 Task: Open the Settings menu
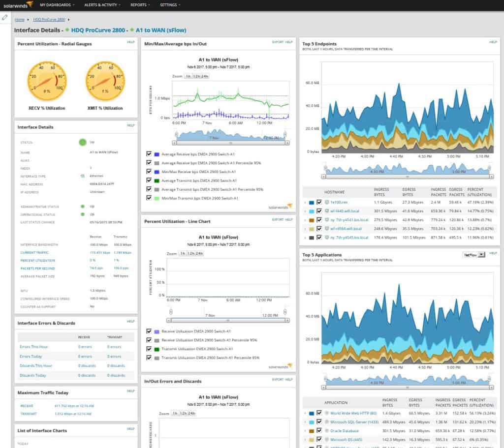[x=170, y=5]
